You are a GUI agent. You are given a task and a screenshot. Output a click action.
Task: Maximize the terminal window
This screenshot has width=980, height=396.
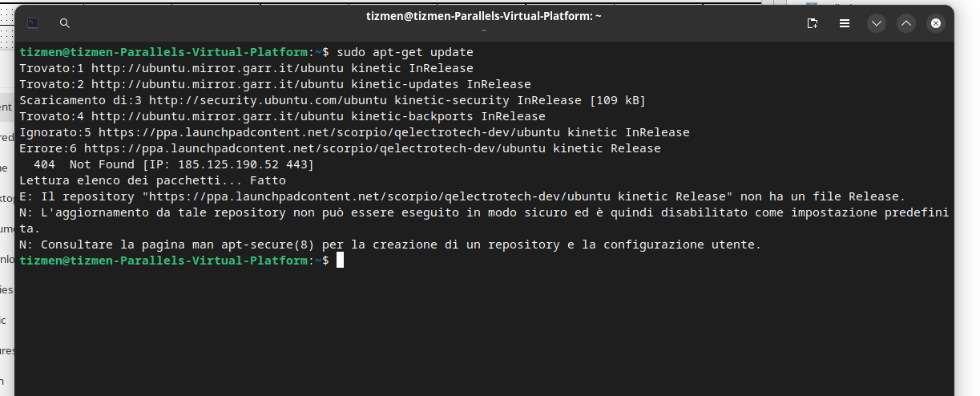pos(906,23)
